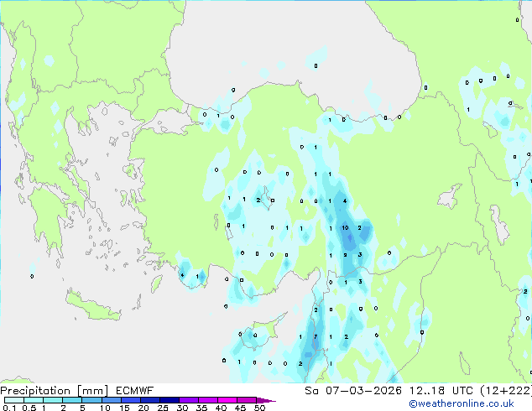The height and width of the screenshot is (411, 532).
Task: Select the 25–30 mm dark blue legend swatch
Action: (169, 400)
